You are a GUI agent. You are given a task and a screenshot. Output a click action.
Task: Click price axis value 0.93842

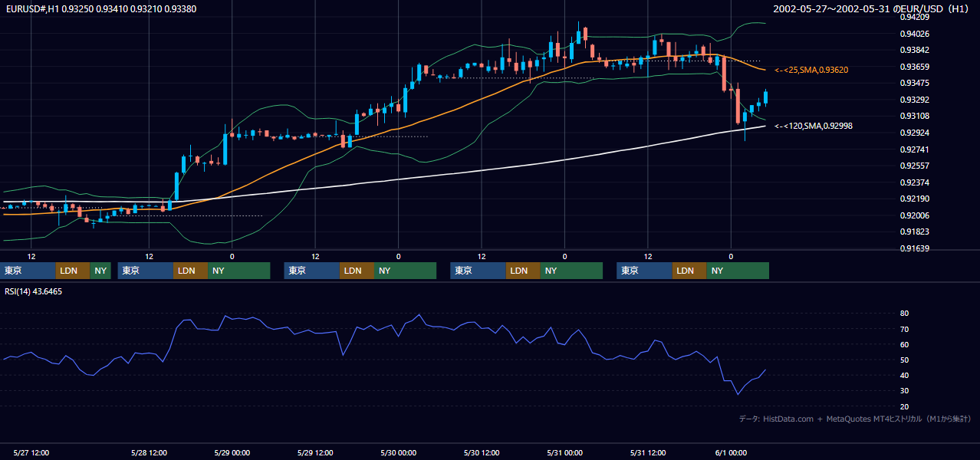[914, 50]
